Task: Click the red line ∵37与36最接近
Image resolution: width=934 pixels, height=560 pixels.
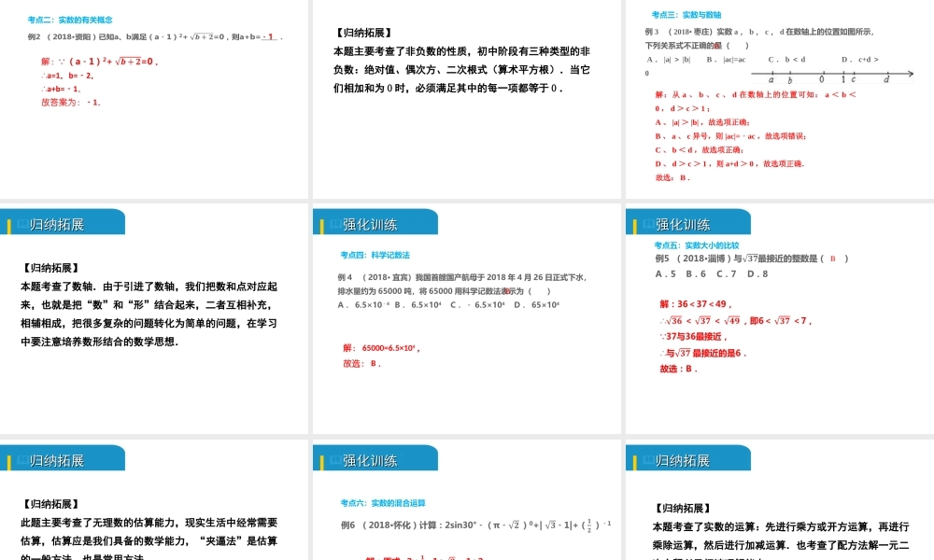Action: (693, 336)
